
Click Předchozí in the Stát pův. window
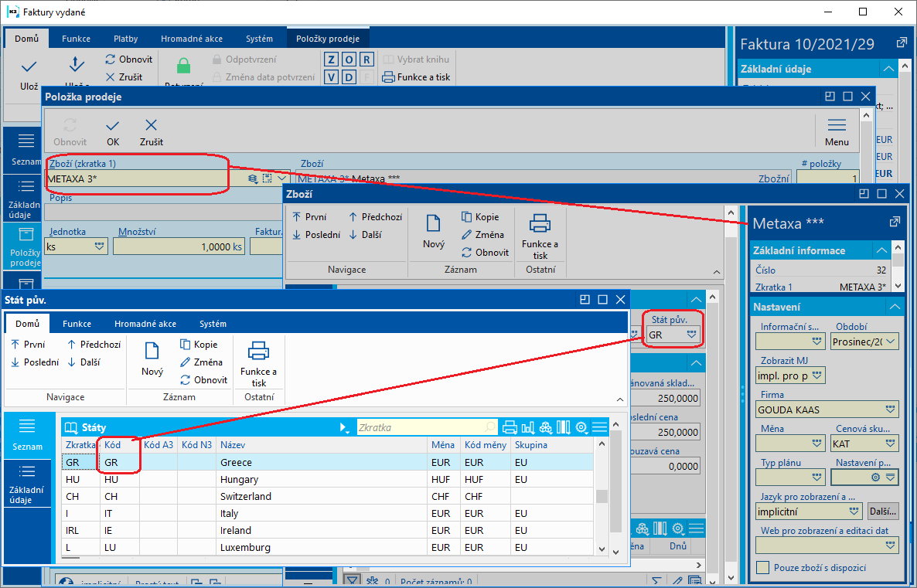click(94, 345)
